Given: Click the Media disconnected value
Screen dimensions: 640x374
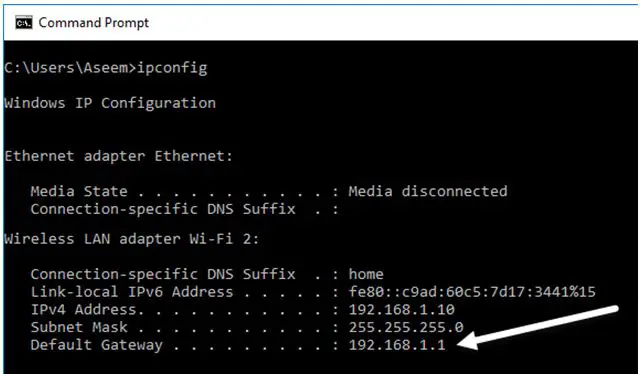Looking at the screenshot, I should pyautogui.click(x=428, y=191).
